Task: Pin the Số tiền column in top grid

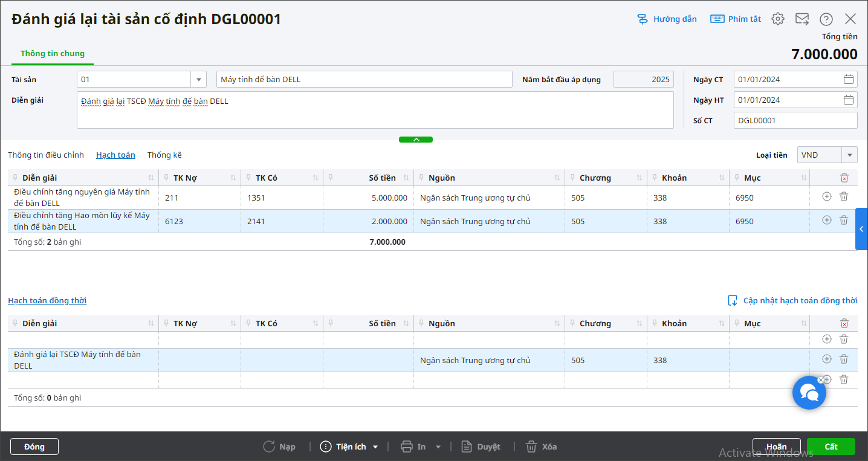Action: click(x=331, y=178)
